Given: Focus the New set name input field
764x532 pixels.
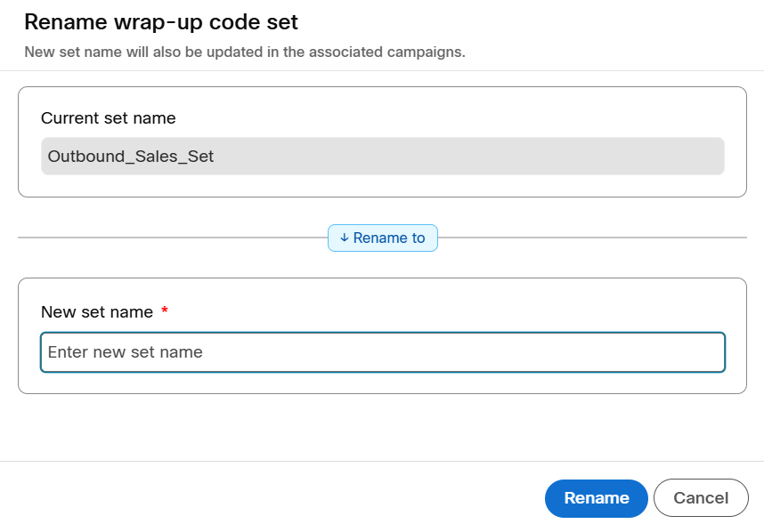Looking at the screenshot, I should [383, 352].
